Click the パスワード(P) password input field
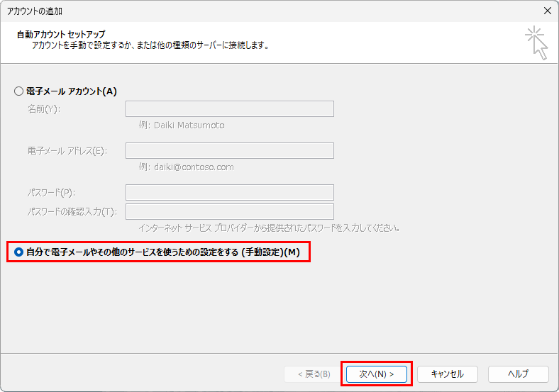The height and width of the screenshot is (392, 559). [x=229, y=193]
